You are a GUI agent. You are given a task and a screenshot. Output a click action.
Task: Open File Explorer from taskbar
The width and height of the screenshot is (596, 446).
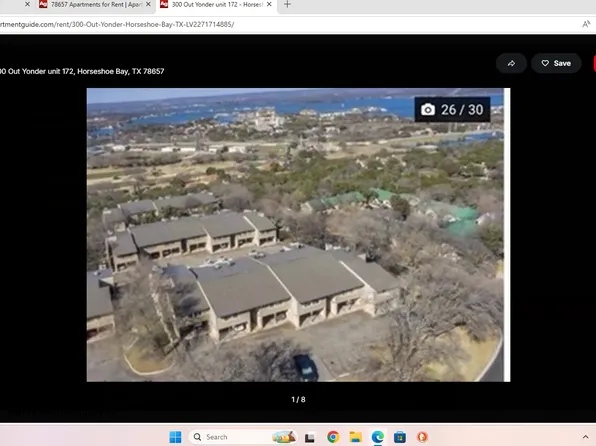tap(355, 437)
